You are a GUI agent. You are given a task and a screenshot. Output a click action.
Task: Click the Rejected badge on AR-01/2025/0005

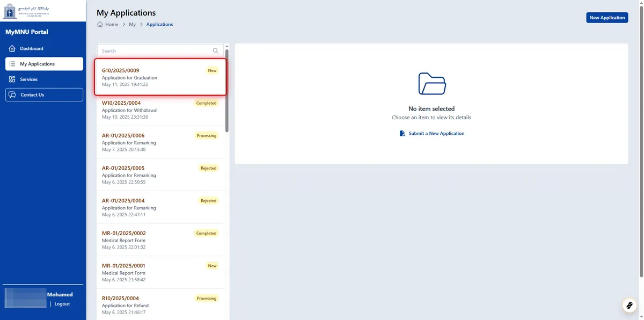208,168
